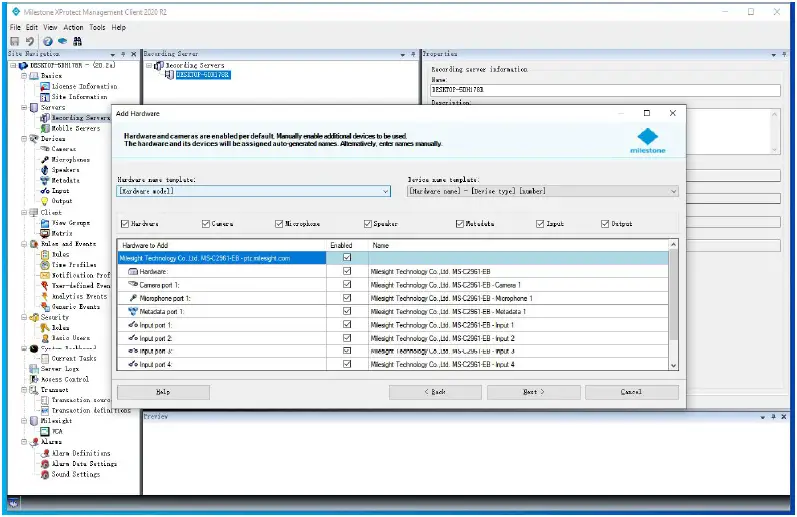Open the Edit menu

(x=32, y=27)
